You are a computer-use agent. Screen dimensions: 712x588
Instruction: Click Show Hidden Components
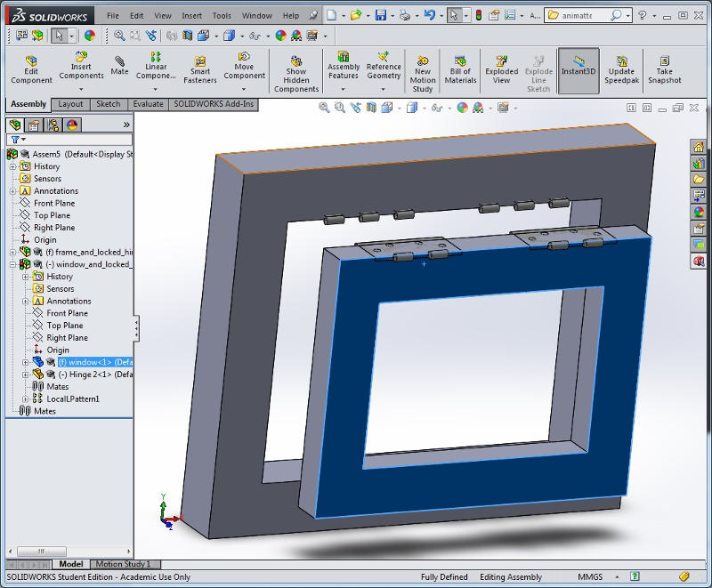pos(296,74)
